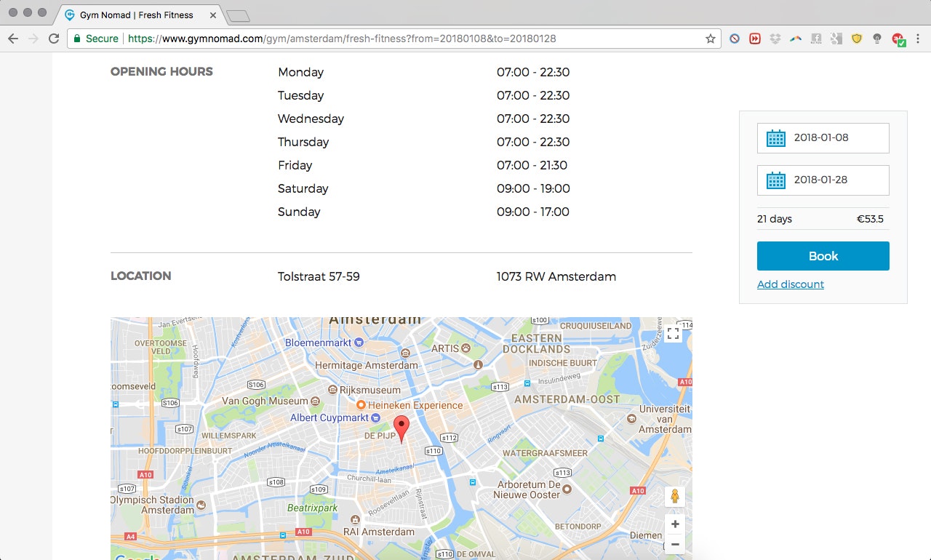Click the green Secure padlock in the address bar
The image size is (931, 560).
(76, 39)
